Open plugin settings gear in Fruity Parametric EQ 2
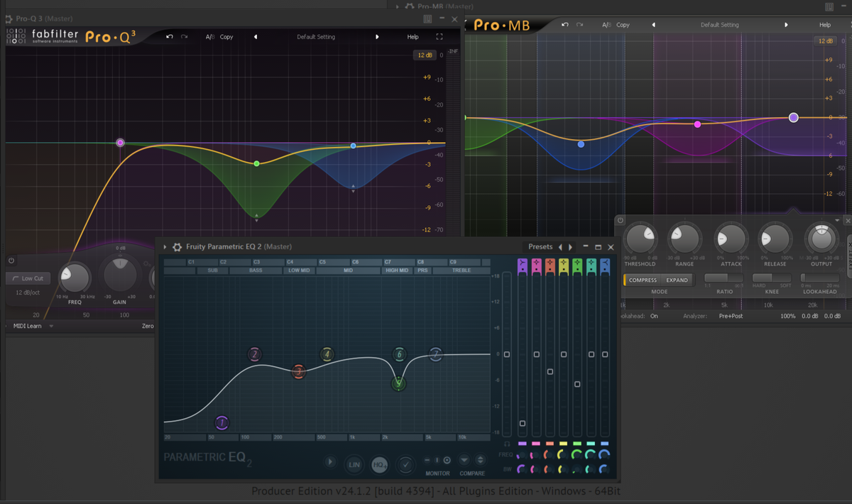Screen dimensions: 852x504 pos(177,247)
